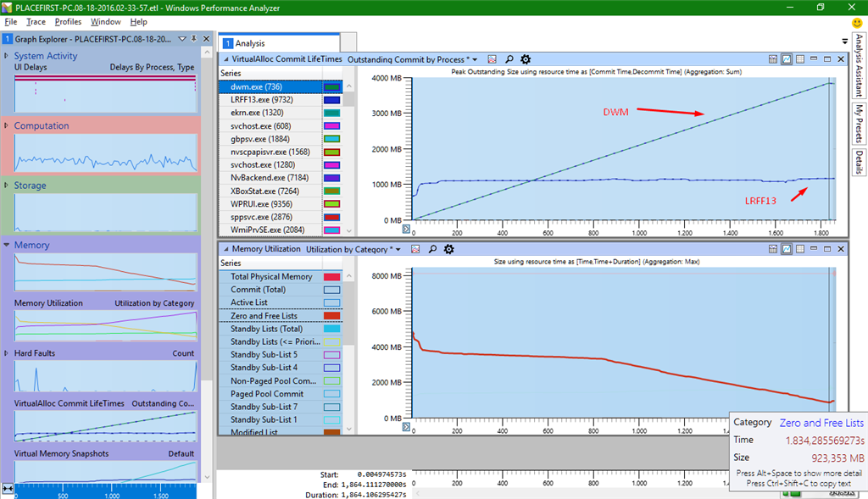
Task: Toggle ekrn.exe (1320) series color box
Action: coord(331,113)
